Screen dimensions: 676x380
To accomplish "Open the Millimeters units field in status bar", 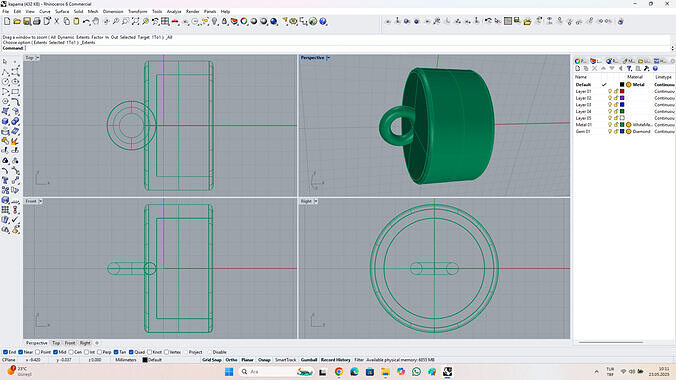I will coord(125,360).
